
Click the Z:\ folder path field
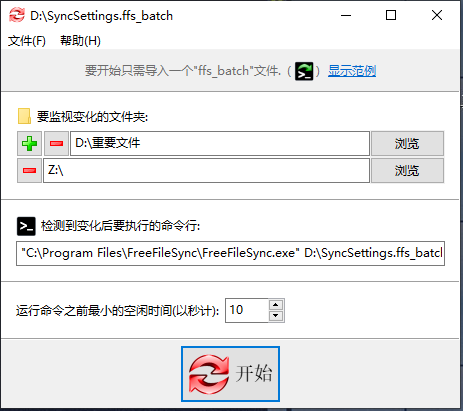tap(206, 171)
